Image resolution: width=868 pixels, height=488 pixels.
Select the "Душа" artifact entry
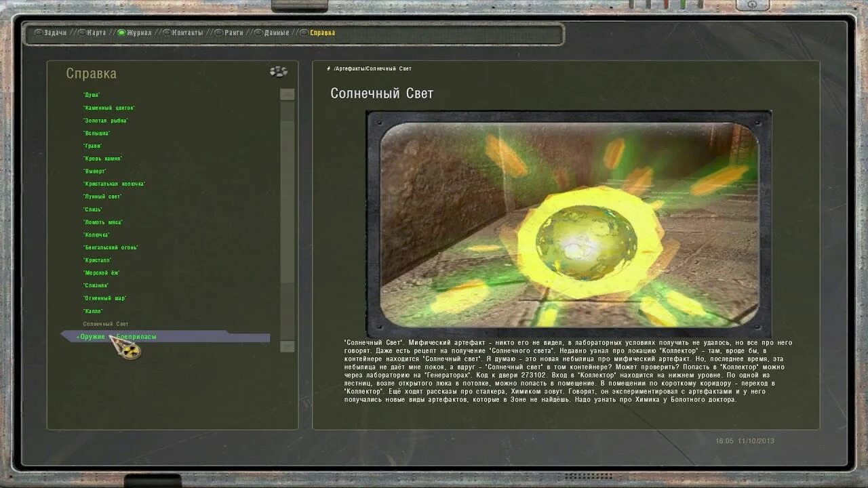92,95
